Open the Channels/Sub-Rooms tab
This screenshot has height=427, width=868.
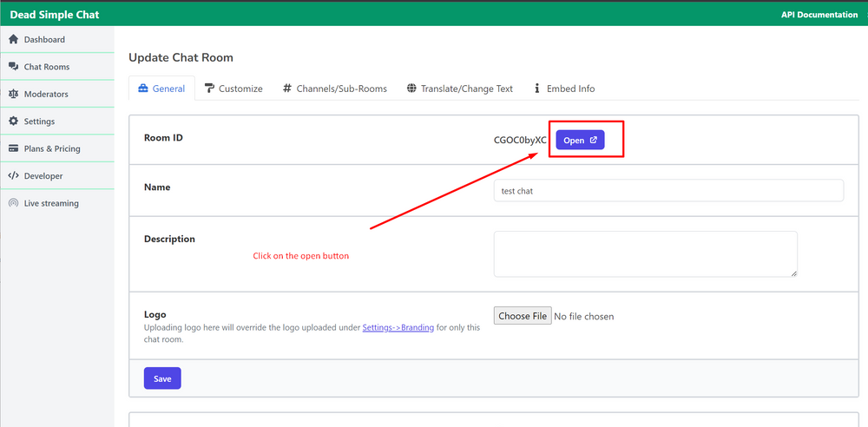click(x=334, y=89)
